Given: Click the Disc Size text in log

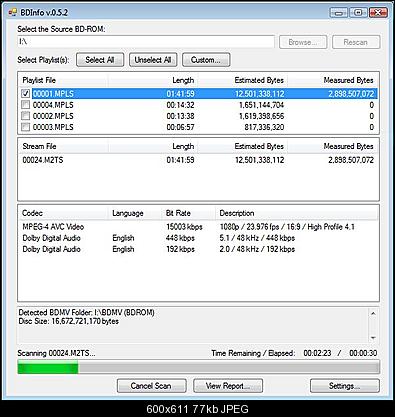Looking at the screenshot, I should click(x=69, y=321).
